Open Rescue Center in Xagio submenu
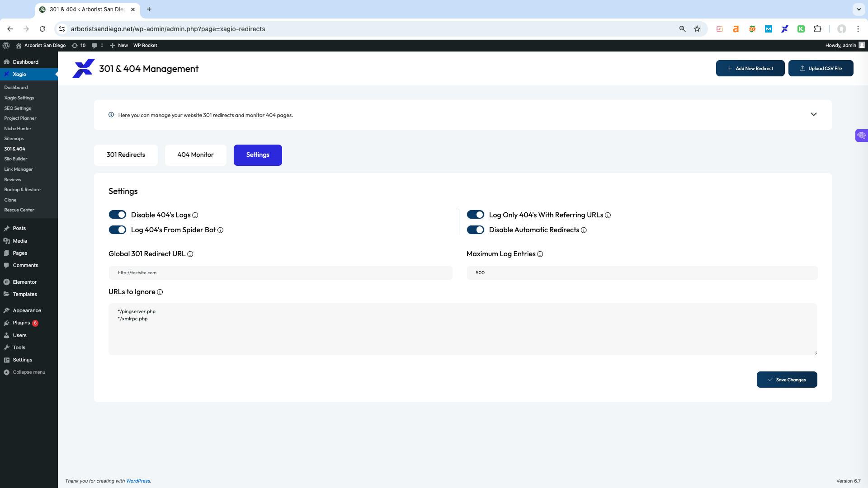Screen dimensions: 868x488 pos(19,210)
